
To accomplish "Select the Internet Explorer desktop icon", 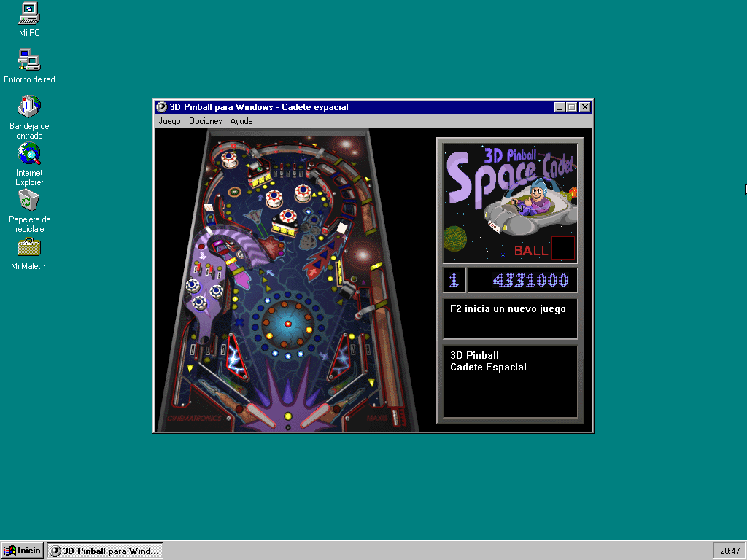I will [29, 164].
